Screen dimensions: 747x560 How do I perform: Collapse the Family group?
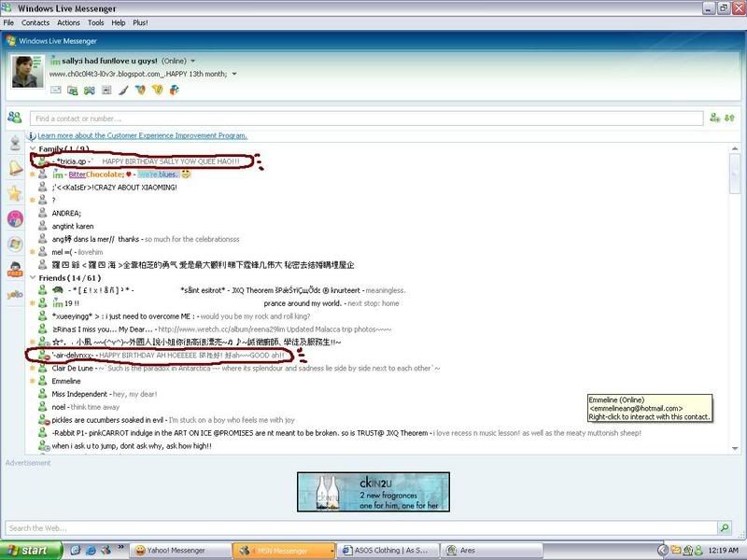click(x=33, y=148)
